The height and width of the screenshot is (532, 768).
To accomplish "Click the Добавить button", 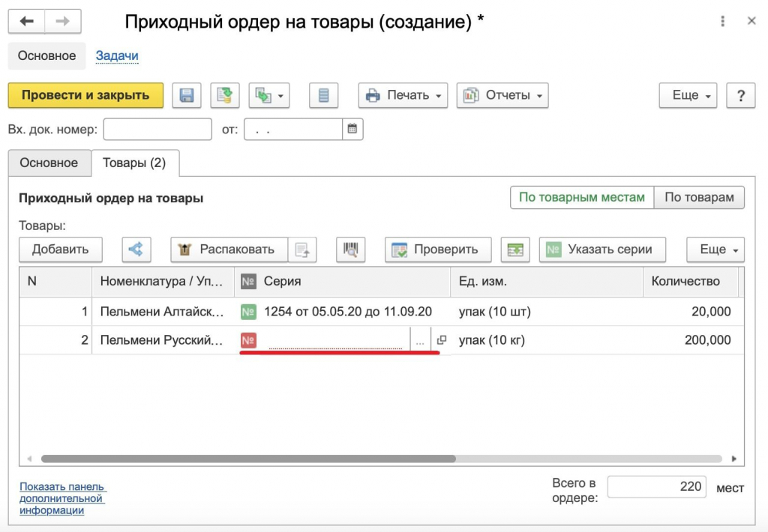I will coord(60,249).
